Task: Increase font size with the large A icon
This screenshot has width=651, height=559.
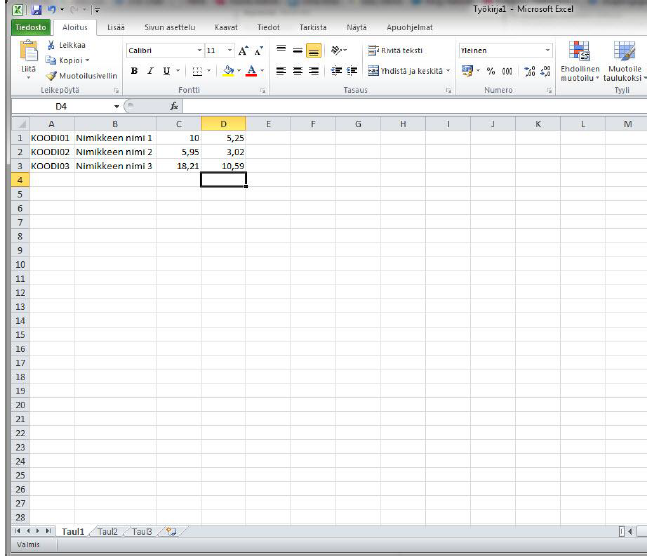Action: click(243, 51)
